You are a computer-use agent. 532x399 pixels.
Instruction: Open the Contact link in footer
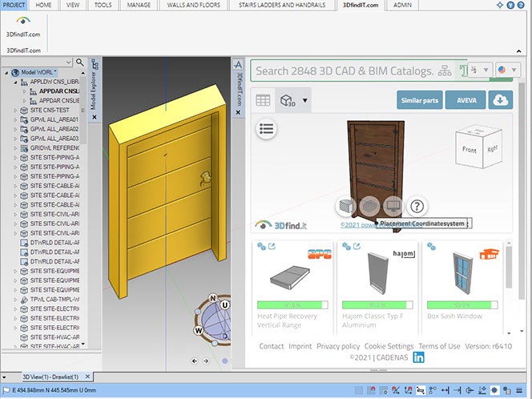pyautogui.click(x=271, y=346)
